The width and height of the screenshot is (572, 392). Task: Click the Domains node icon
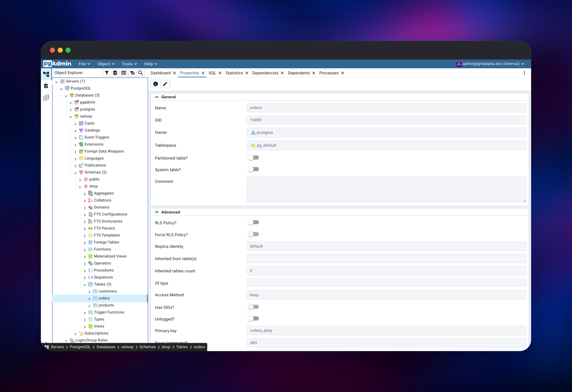(x=90, y=207)
